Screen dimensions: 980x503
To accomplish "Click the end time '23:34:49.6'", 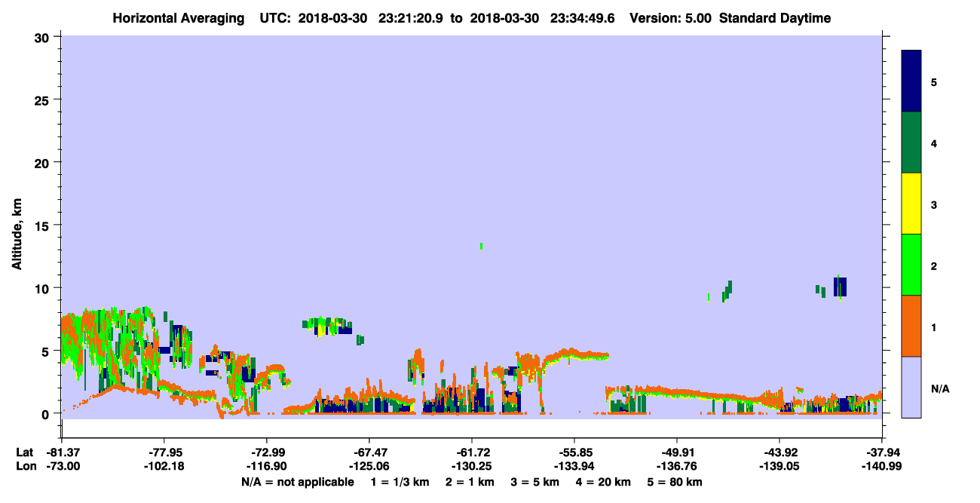I will (x=583, y=18).
